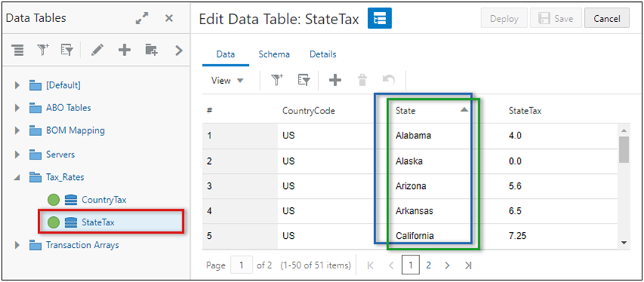
Task: Add a filter to the table data
Action: coord(278,81)
